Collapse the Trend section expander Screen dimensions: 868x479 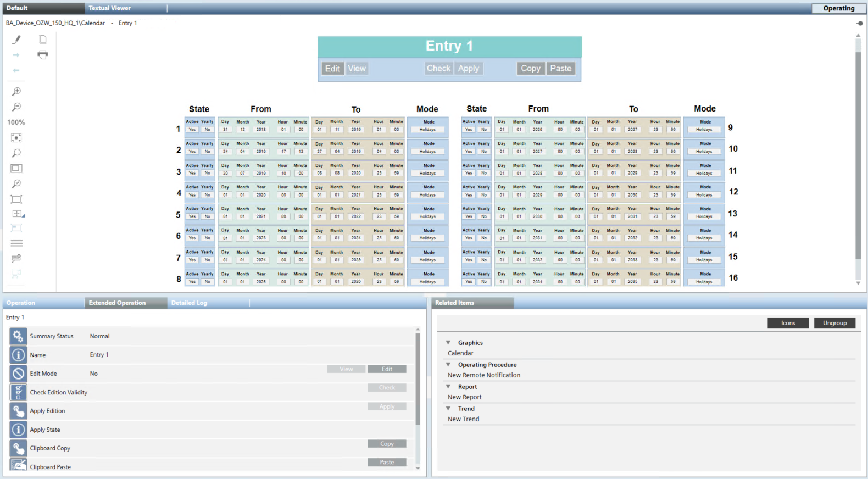(x=448, y=409)
